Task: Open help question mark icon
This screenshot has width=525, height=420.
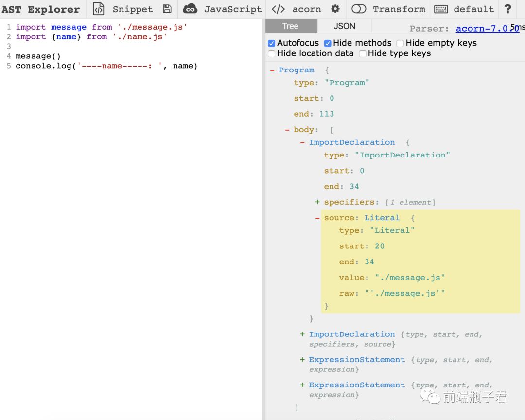Action: click(507, 9)
